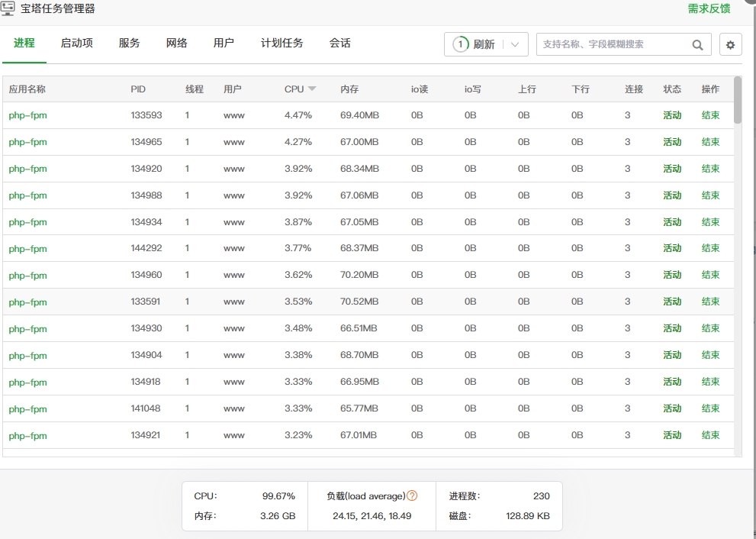Click load average values 24.15, 21.46, 18.49

click(372, 516)
